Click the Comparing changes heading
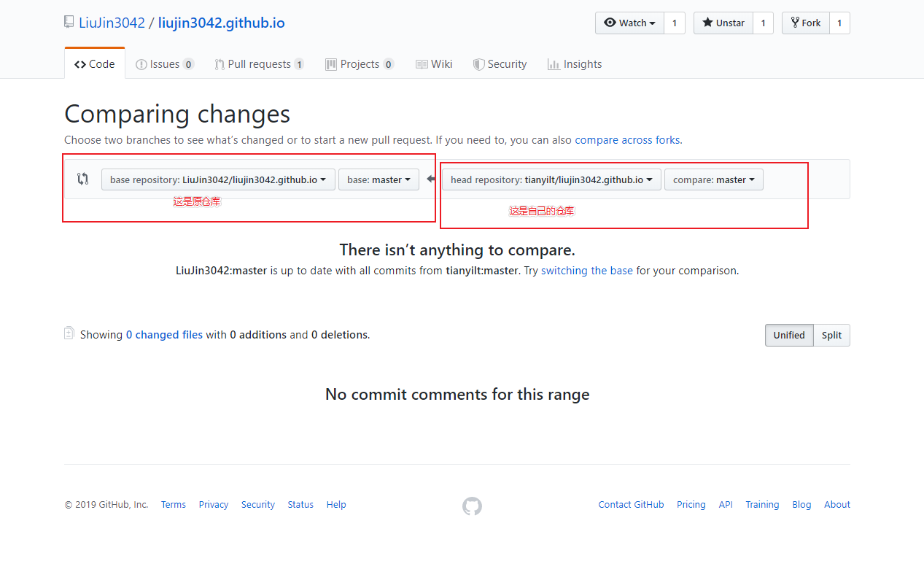The width and height of the screenshot is (924, 580). pyautogui.click(x=177, y=115)
